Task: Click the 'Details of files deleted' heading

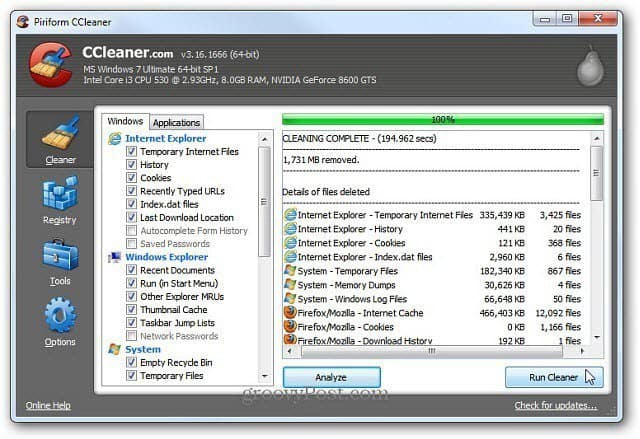Action: 326,192
